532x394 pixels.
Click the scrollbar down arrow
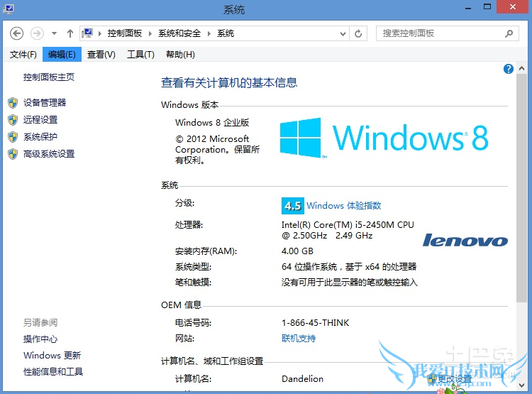point(522,385)
